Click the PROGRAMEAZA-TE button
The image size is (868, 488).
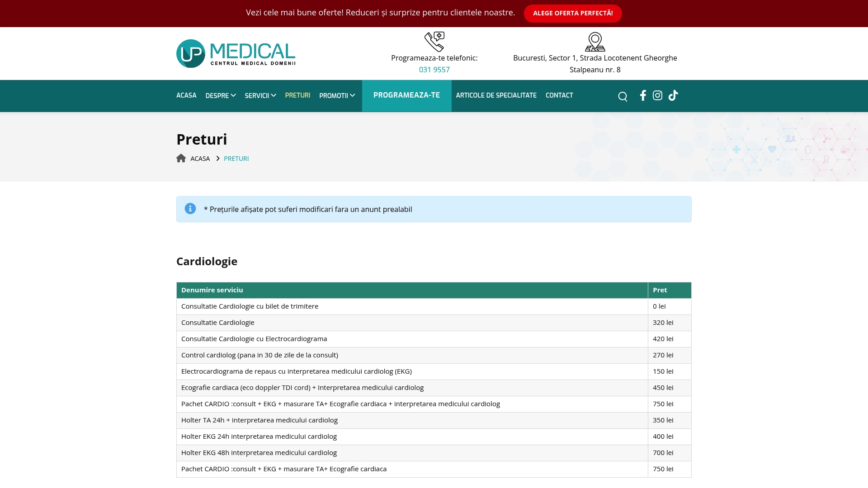coord(406,95)
